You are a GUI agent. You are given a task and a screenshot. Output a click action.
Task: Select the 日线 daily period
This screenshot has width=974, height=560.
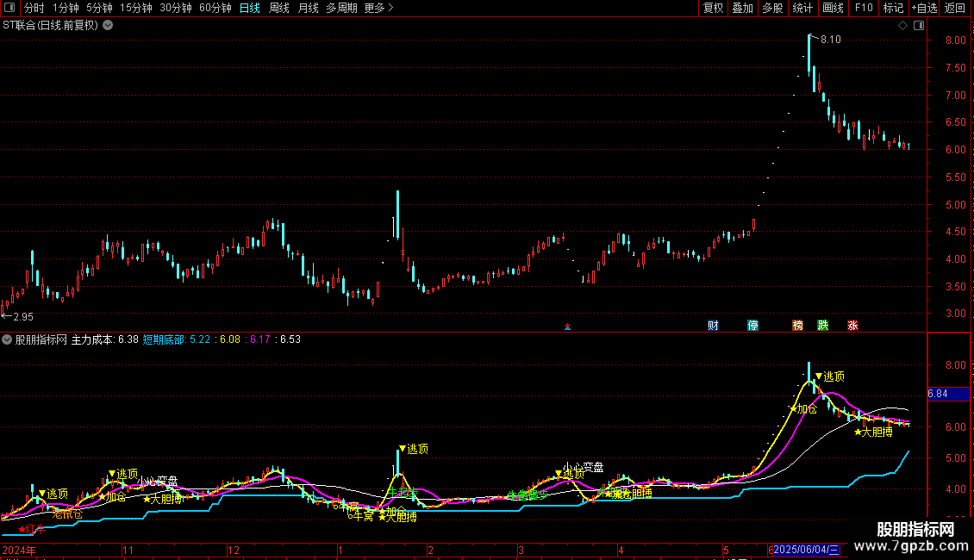point(250,8)
